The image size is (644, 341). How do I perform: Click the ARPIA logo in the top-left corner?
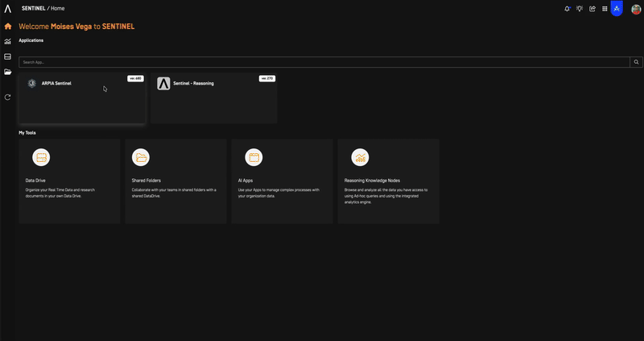tap(8, 9)
